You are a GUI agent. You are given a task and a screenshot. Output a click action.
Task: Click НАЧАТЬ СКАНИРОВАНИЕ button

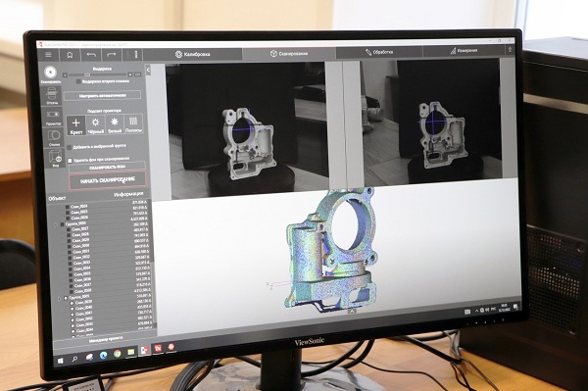(108, 180)
